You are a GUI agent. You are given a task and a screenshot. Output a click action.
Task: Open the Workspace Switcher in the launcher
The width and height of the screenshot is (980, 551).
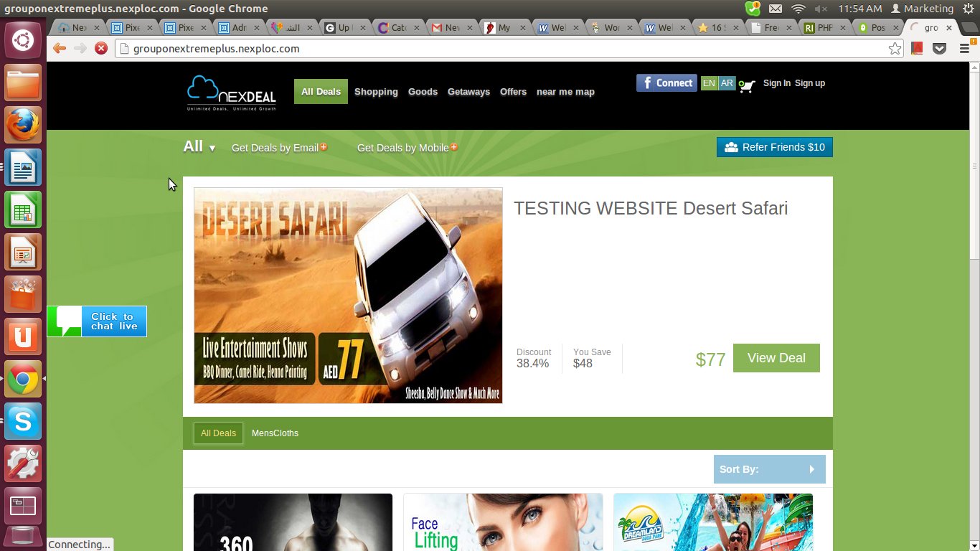23,506
